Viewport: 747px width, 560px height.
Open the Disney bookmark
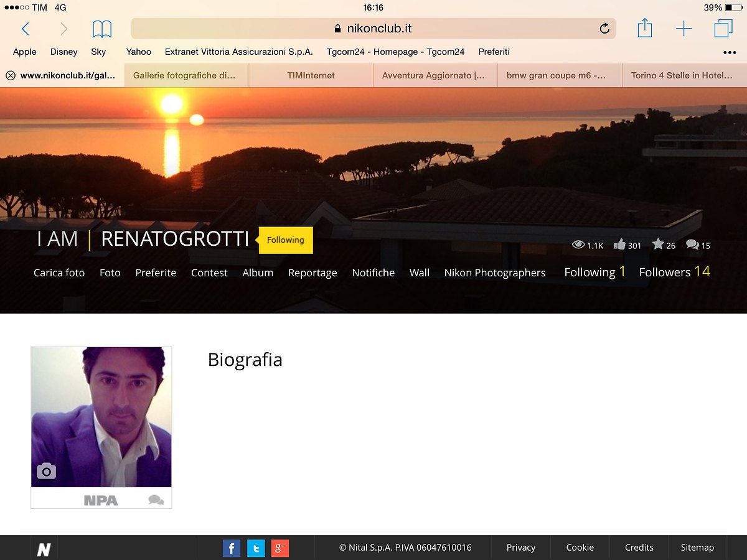(64, 52)
